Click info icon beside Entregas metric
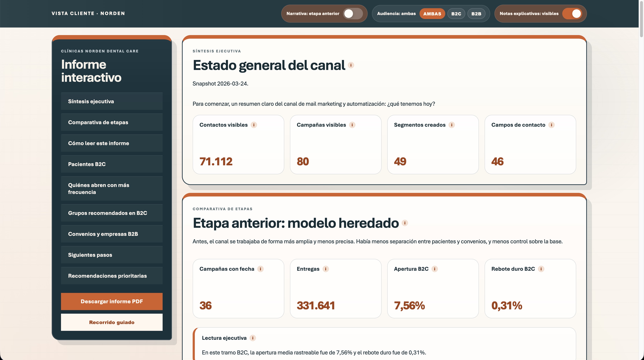Image resolution: width=644 pixels, height=360 pixels. pyautogui.click(x=326, y=269)
